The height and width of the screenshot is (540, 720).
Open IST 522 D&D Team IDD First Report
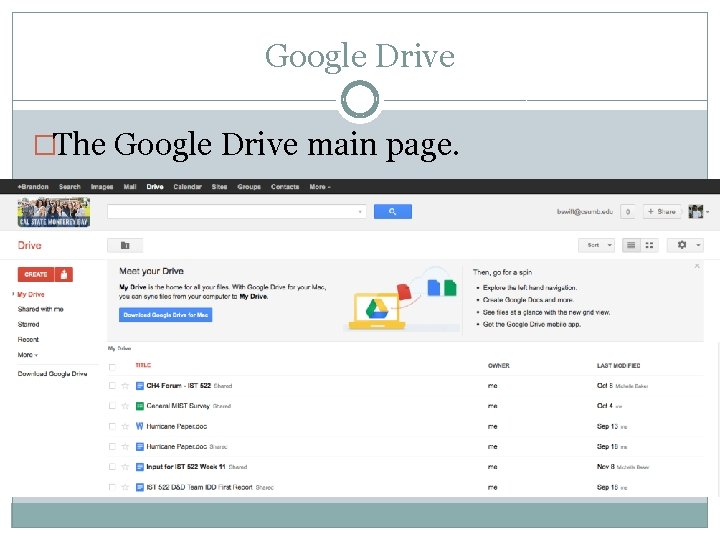coord(199,487)
